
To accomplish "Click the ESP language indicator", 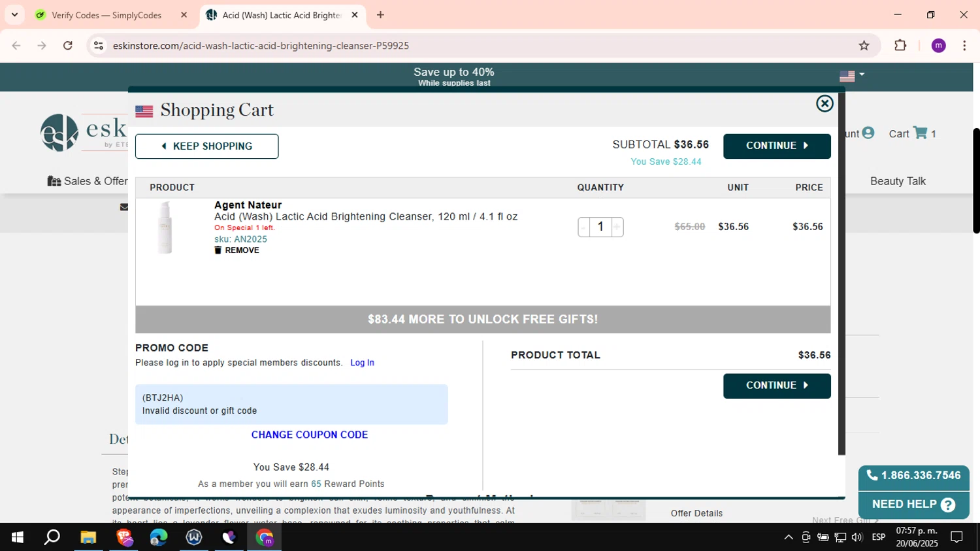I will (879, 537).
